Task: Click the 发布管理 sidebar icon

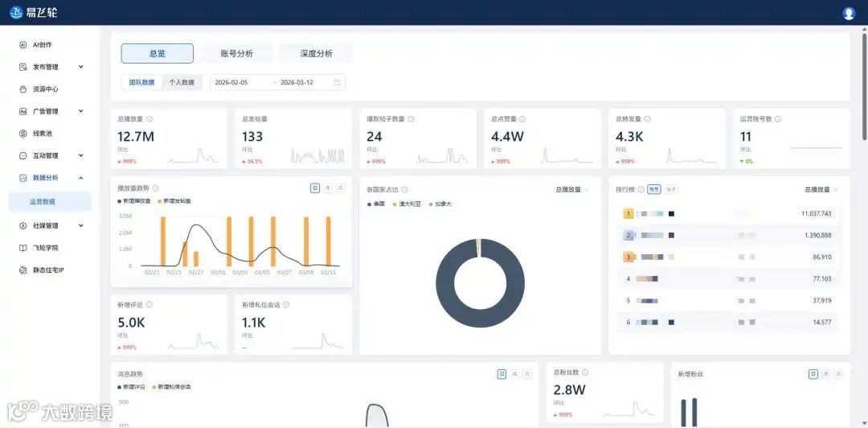Action: click(23, 67)
